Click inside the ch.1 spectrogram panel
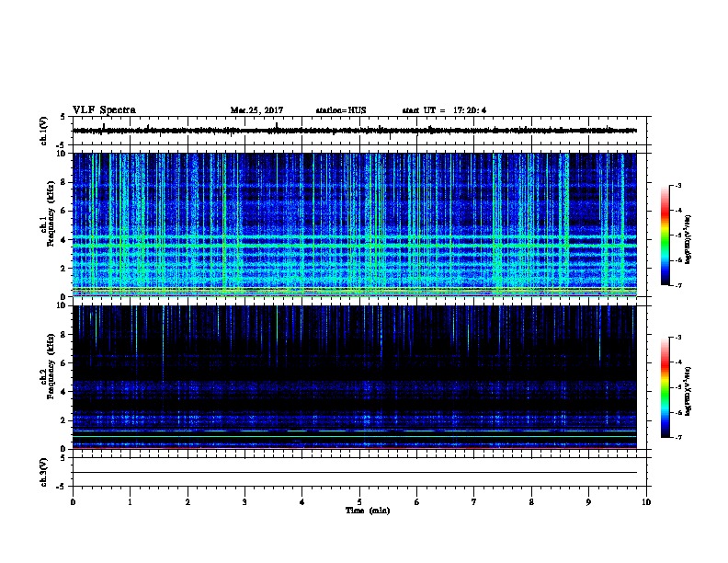Viewport: 728px width, 563px height. 355,224
